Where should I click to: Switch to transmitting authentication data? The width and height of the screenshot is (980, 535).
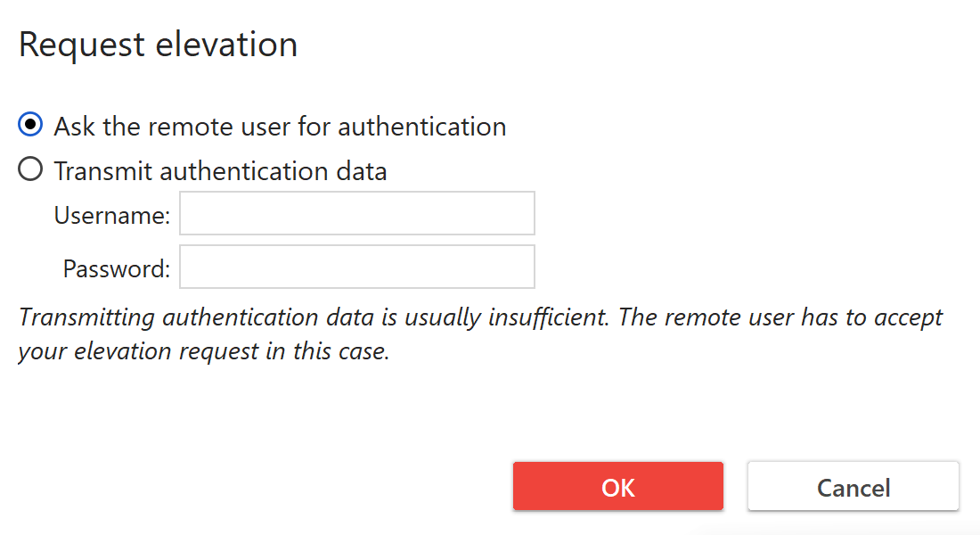coord(29,170)
